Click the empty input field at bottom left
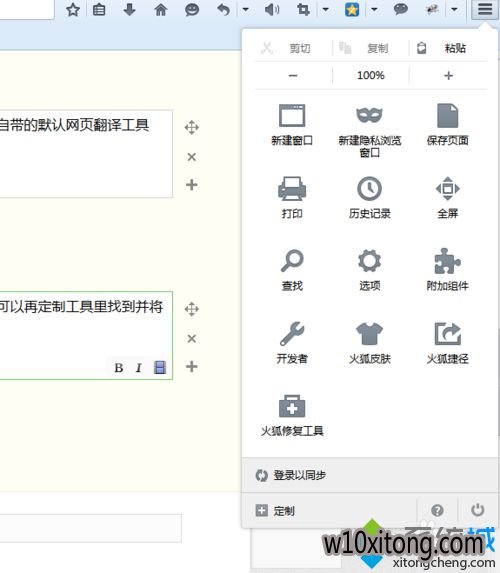 pyautogui.click(x=91, y=528)
